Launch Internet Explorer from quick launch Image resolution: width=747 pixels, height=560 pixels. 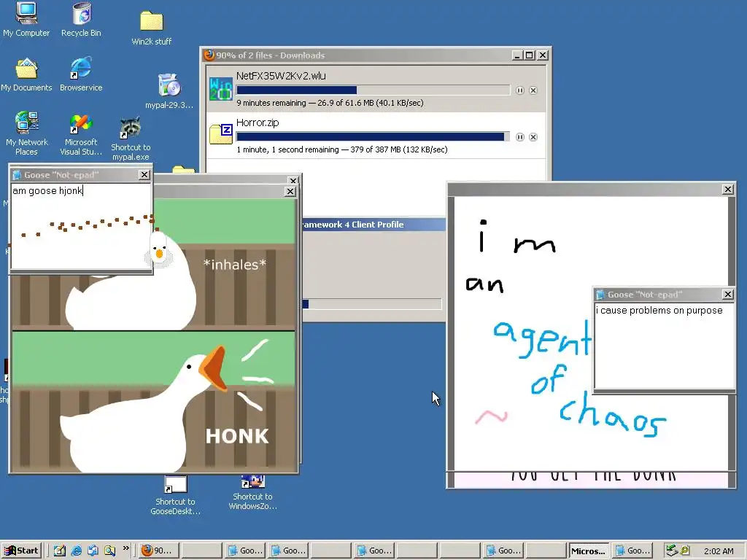point(76,551)
